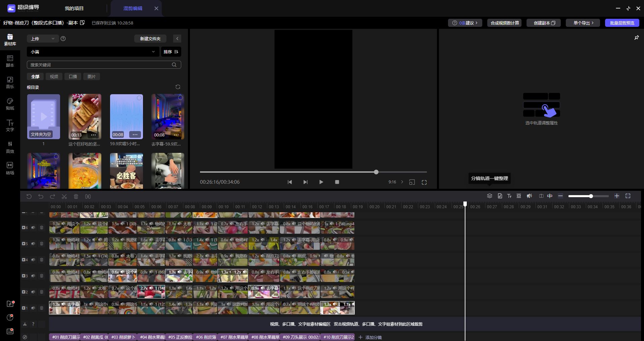Click the layers track-organize icon
644x341 pixels.
[490, 196]
